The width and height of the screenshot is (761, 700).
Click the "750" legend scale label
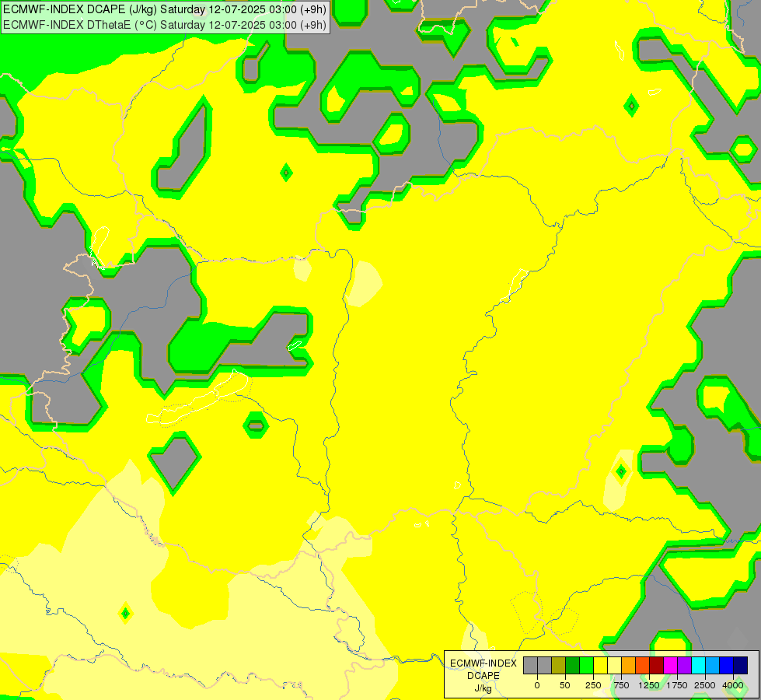[x=622, y=685]
